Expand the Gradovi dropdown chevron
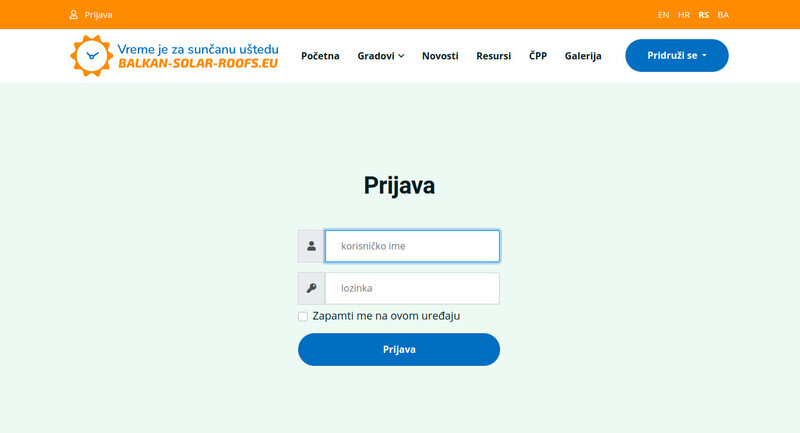The width and height of the screenshot is (800, 433). [x=402, y=56]
